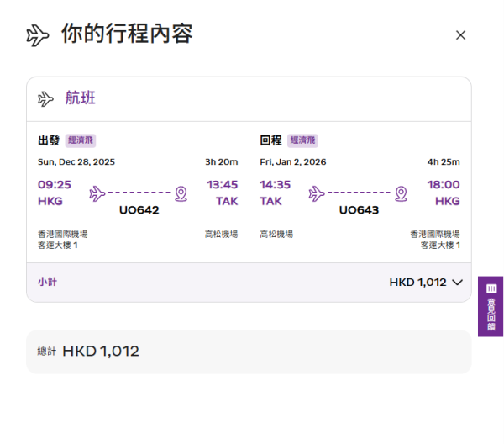This screenshot has width=504, height=444.
Task: Select flight number UO643
Action: click(x=359, y=210)
